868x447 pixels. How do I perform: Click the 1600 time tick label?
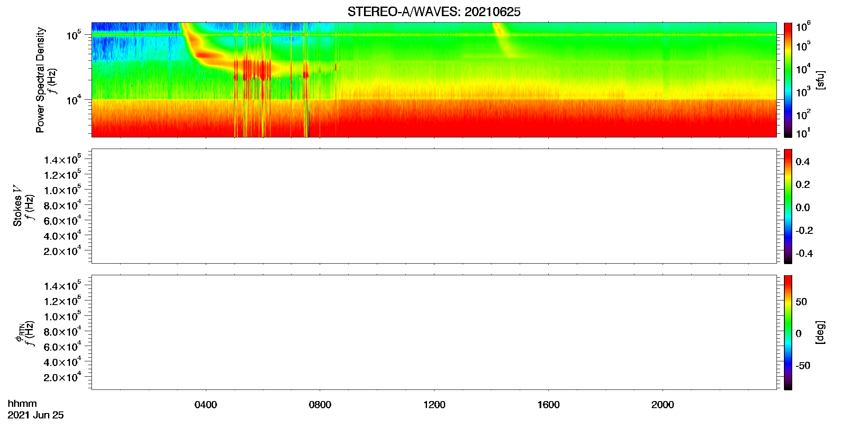coord(548,405)
